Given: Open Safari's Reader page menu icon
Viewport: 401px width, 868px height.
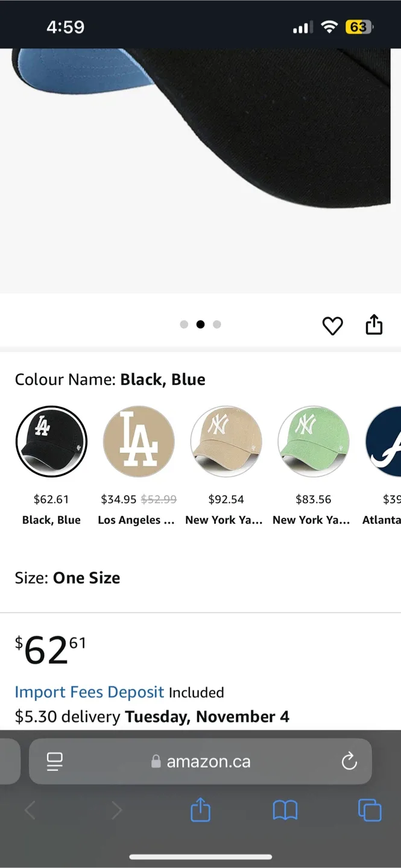Looking at the screenshot, I should 54,761.
